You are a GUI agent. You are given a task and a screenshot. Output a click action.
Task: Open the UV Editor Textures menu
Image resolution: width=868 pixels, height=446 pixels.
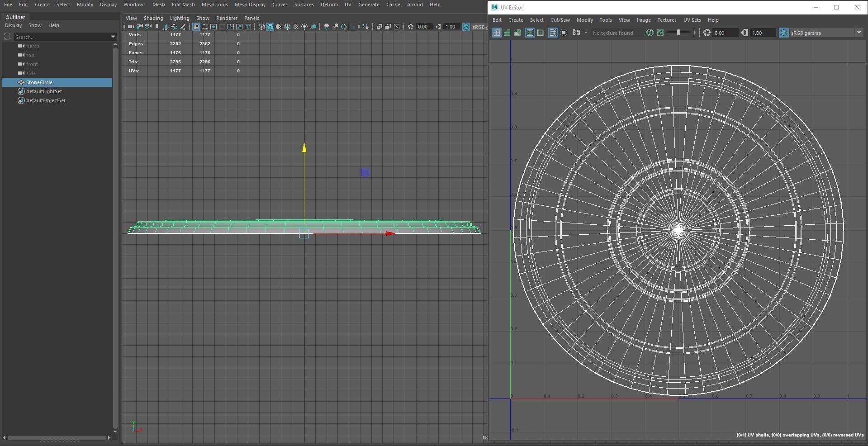[667, 20]
